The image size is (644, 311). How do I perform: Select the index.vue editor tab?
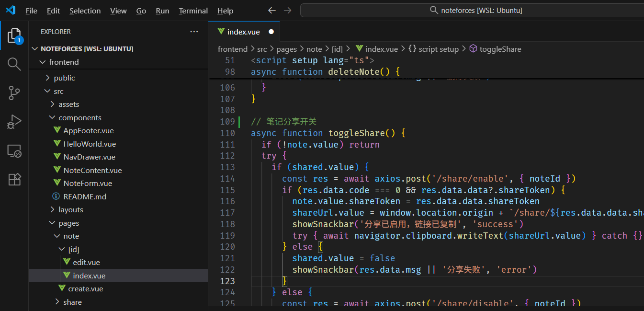coord(243,32)
